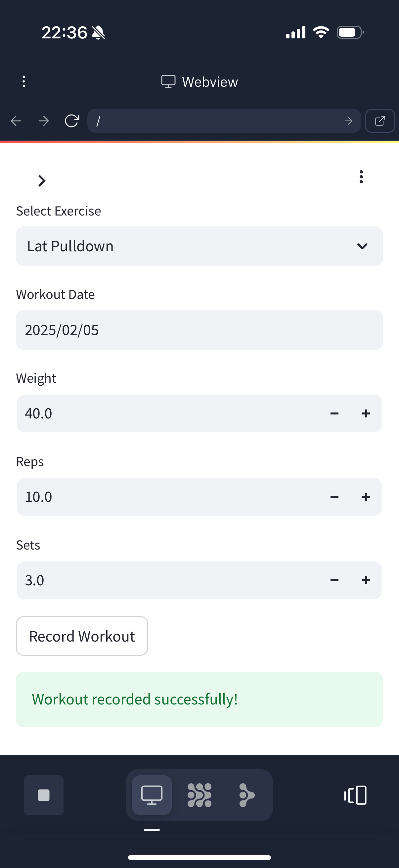Increase the Reps value
399x868 pixels.
click(366, 497)
